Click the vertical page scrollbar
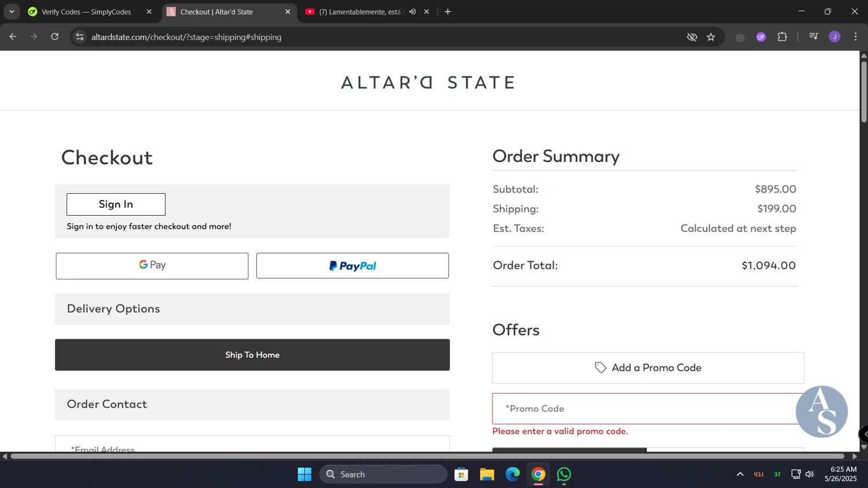The image size is (868, 488). (863, 91)
